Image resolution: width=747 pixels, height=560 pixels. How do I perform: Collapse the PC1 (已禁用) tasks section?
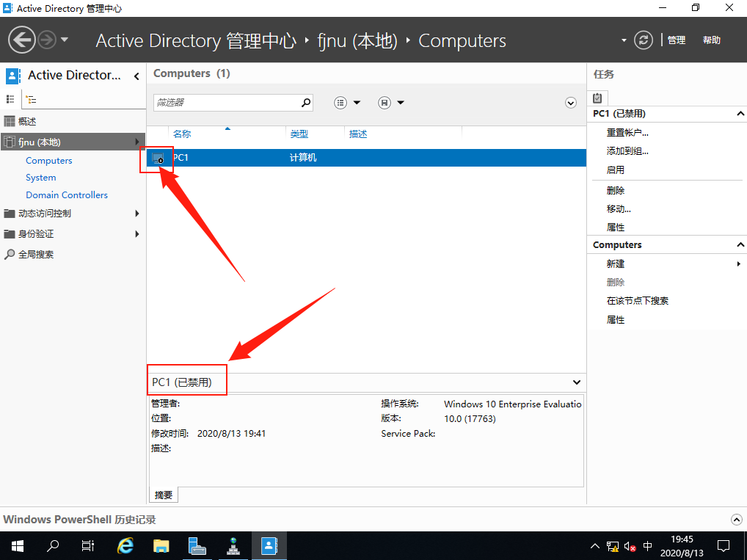(740, 114)
